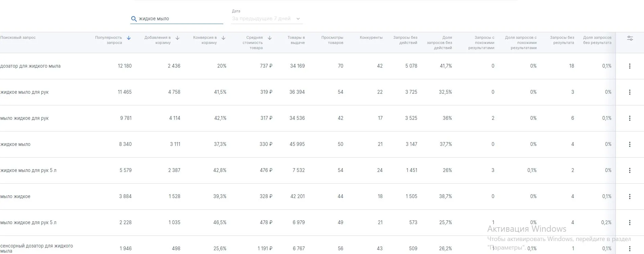Image resolution: width=644 pixels, height=254 pixels.
Task: Click the cart additions value '4 114'
Action: [175, 118]
